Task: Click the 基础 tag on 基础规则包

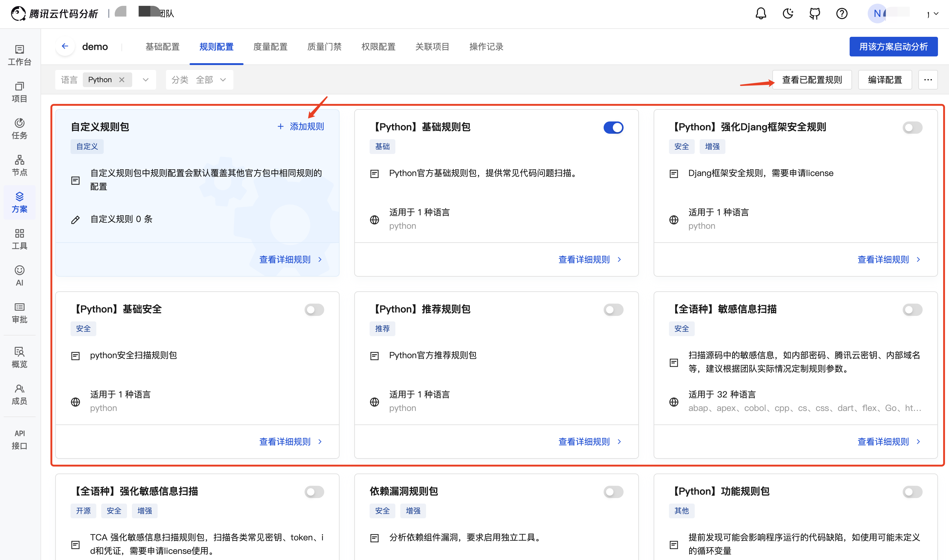Action: click(382, 146)
